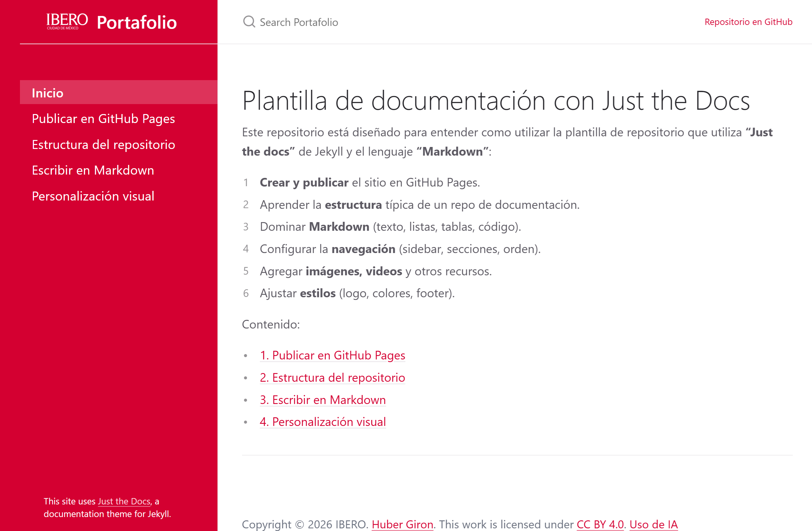
Task: Open Personalización visual from sidebar
Action: tap(93, 196)
